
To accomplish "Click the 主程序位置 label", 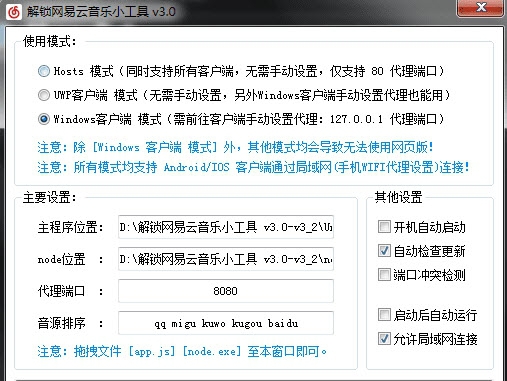I will [x=70, y=227].
